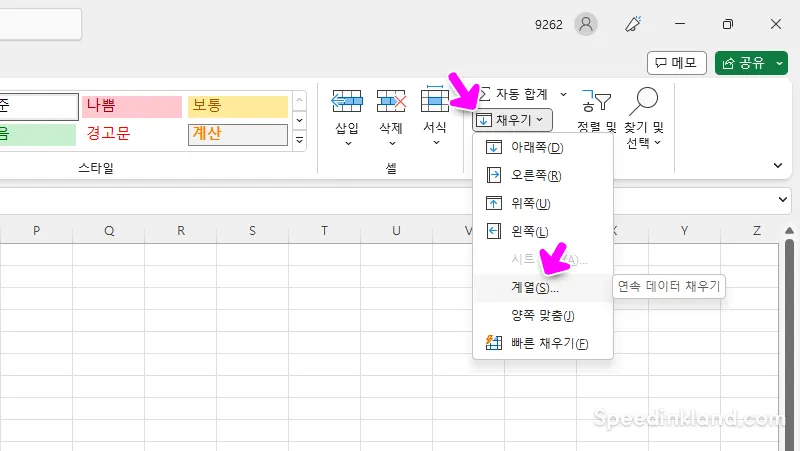The image size is (800, 451).
Task: Click the Share (공유) button
Action: pos(744,63)
